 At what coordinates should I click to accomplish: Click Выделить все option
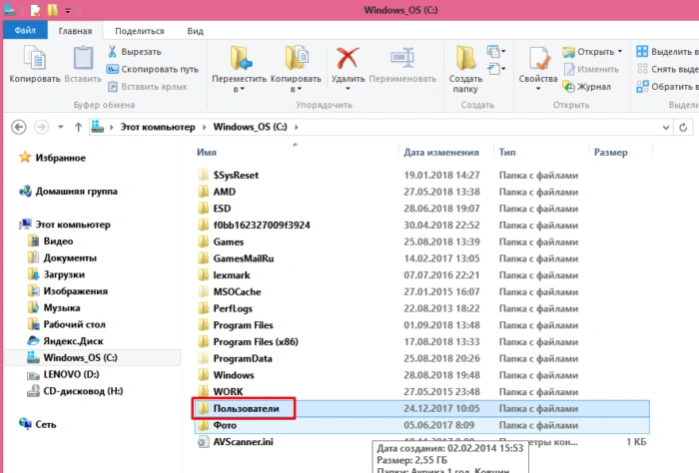[667, 52]
